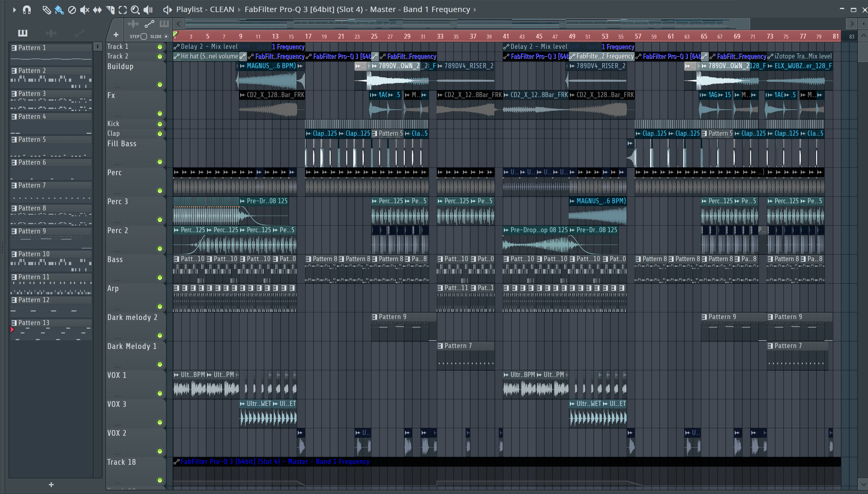Focus automation clips in playlist header
The width and height of the screenshot is (868, 494).
point(149,24)
